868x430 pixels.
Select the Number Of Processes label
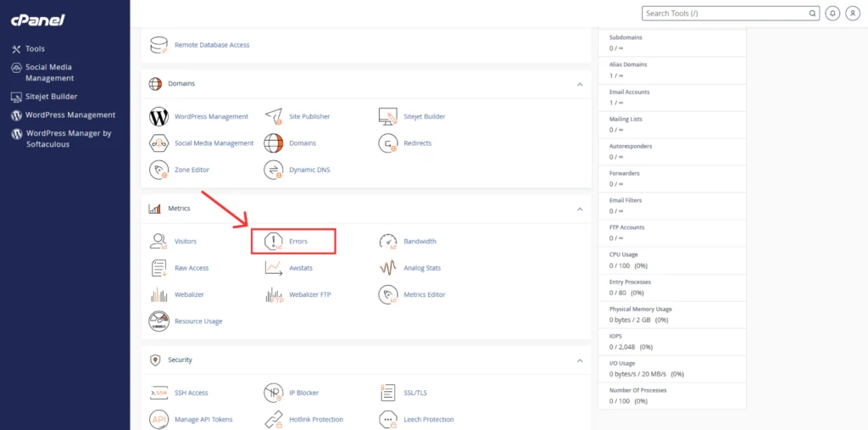click(x=637, y=390)
